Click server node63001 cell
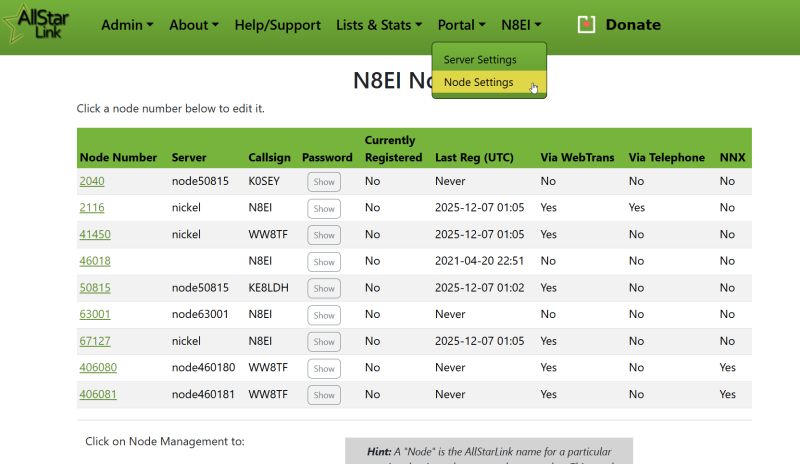The image size is (800, 464). point(200,314)
